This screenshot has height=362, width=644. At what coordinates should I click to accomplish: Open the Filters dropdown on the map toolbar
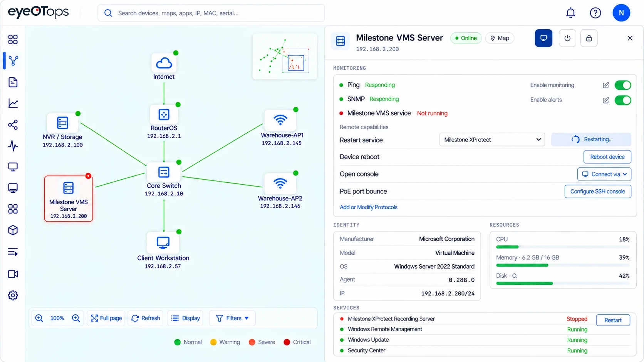[232, 318]
